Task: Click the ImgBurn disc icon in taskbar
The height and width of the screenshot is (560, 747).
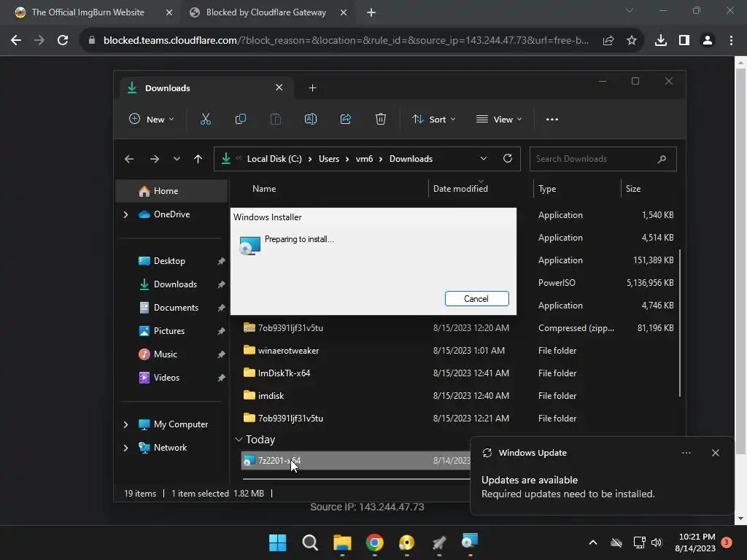Action: click(406, 542)
